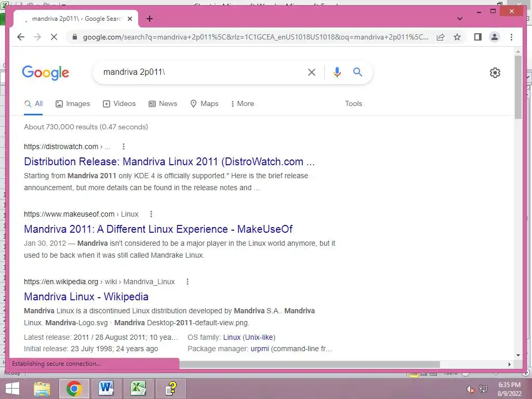
Task: Click the Chrome taskbar icon
Action: point(74,389)
